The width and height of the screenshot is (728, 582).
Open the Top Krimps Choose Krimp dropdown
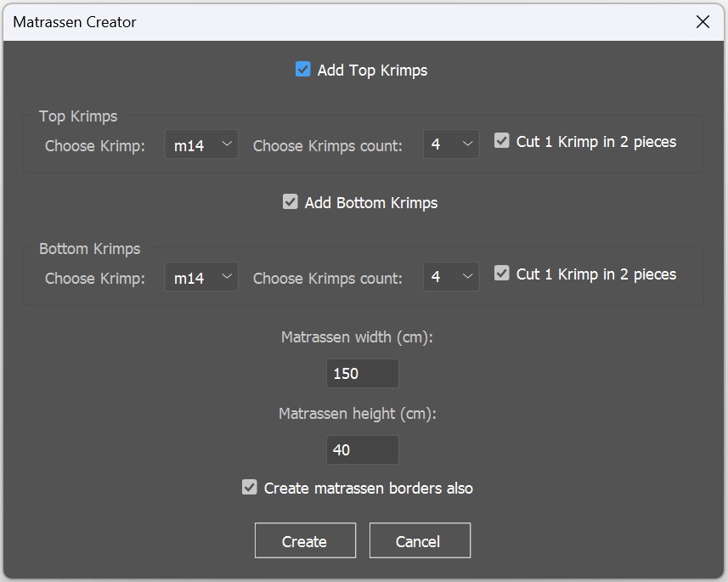[x=201, y=145]
